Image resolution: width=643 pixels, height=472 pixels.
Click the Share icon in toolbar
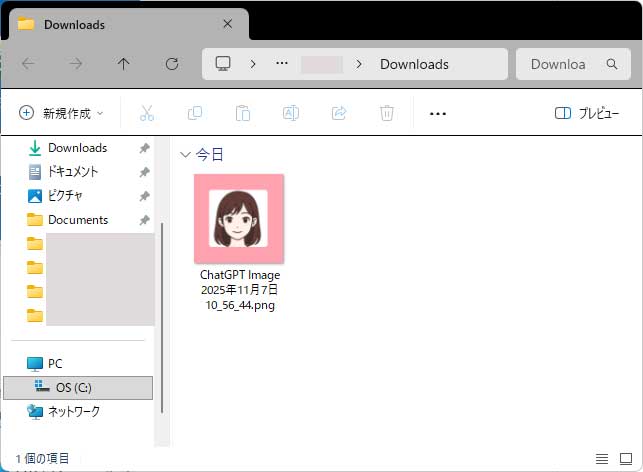click(x=339, y=113)
